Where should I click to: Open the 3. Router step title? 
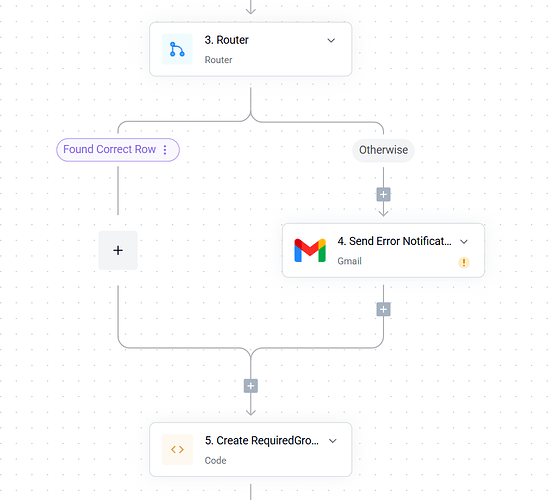(x=226, y=40)
